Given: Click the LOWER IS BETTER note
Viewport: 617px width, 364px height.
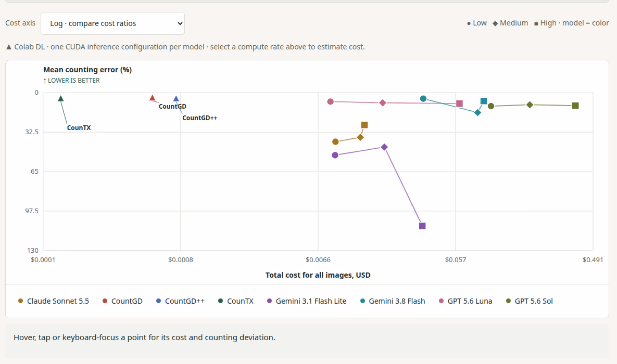Looking at the screenshot, I should tap(72, 81).
